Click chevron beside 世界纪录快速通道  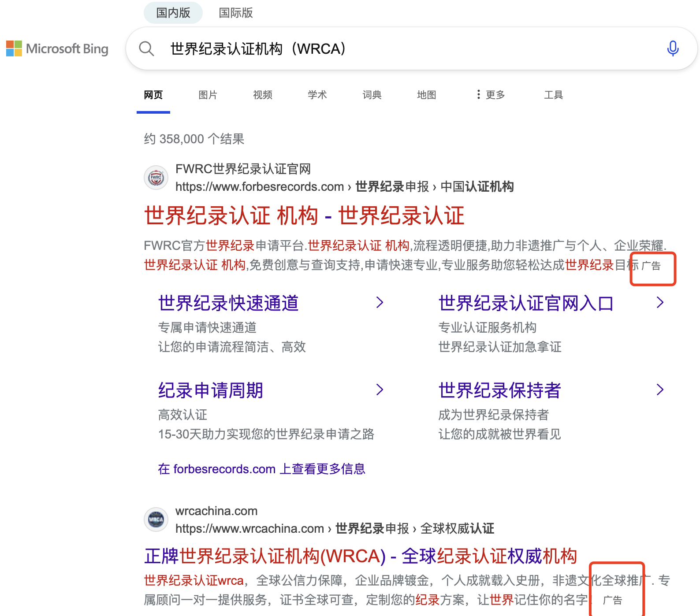[380, 302]
